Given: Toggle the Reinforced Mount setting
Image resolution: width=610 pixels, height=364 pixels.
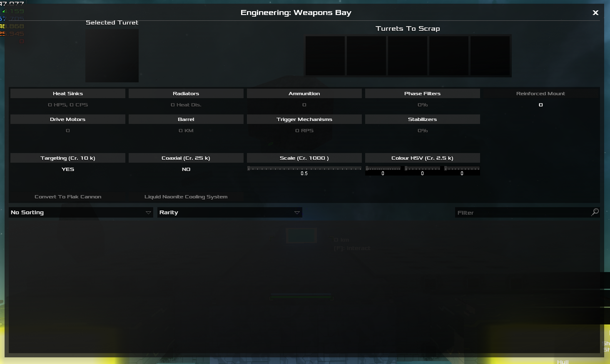Looking at the screenshot, I should click(x=540, y=93).
